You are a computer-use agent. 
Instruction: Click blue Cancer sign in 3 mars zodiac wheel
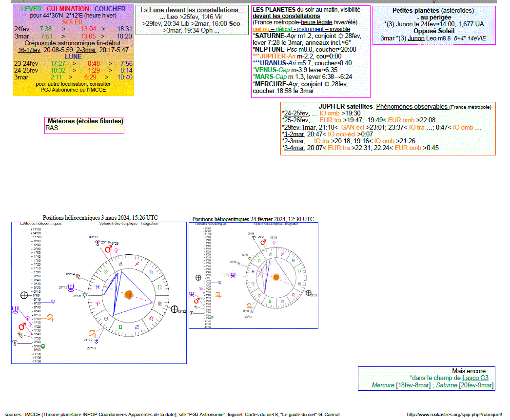(x=137, y=327)
